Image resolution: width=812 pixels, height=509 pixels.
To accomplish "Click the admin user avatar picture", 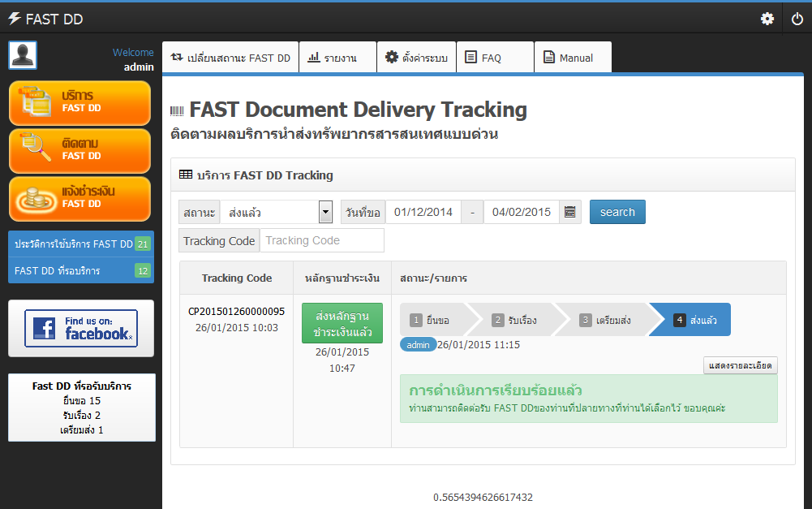I will 23,55.
